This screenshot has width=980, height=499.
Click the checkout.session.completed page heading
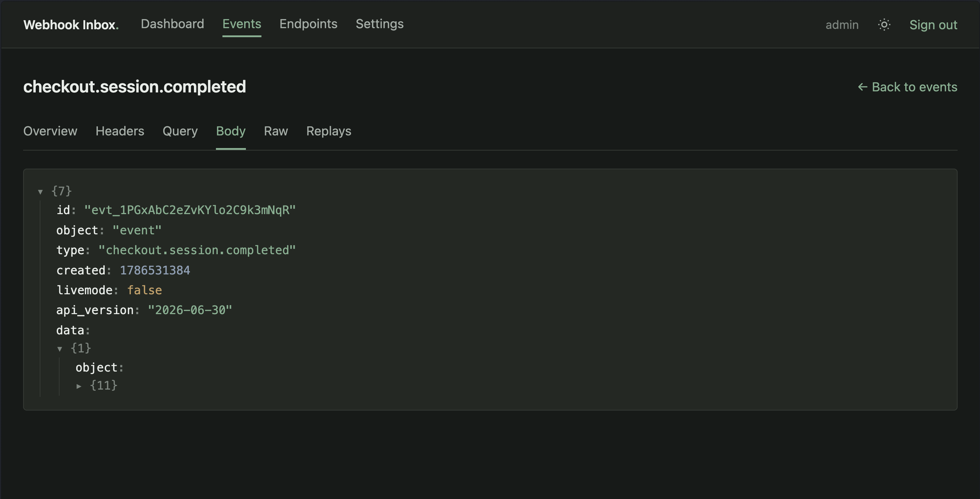pyautogui.click(x=135, y=87)
